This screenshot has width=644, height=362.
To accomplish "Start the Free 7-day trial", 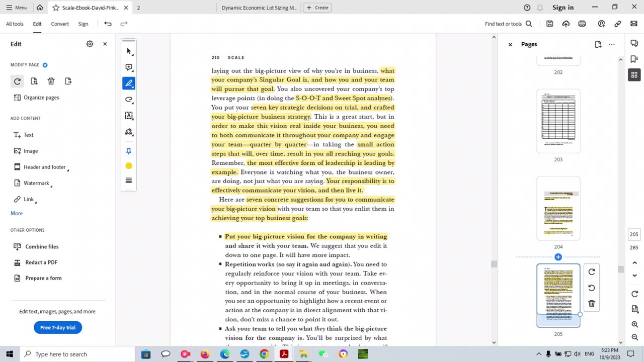I will coord(58,327).
